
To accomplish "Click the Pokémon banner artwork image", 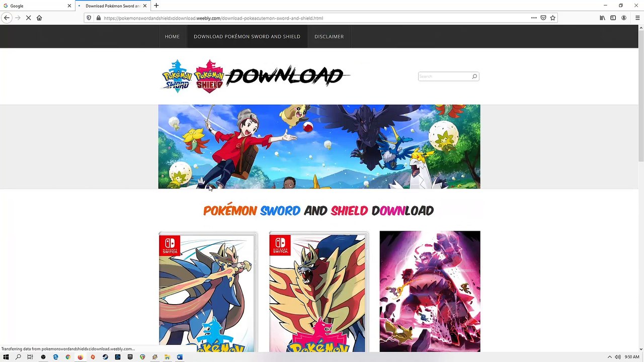I will coord(319,147).
